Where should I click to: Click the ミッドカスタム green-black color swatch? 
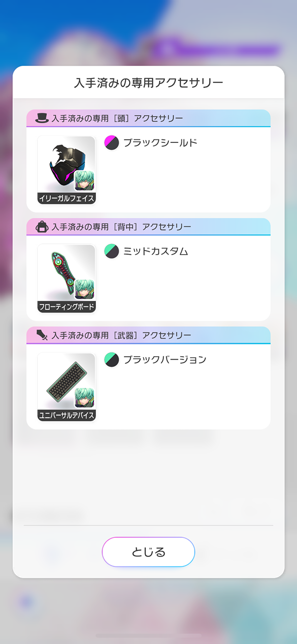[x=112, y=251]
